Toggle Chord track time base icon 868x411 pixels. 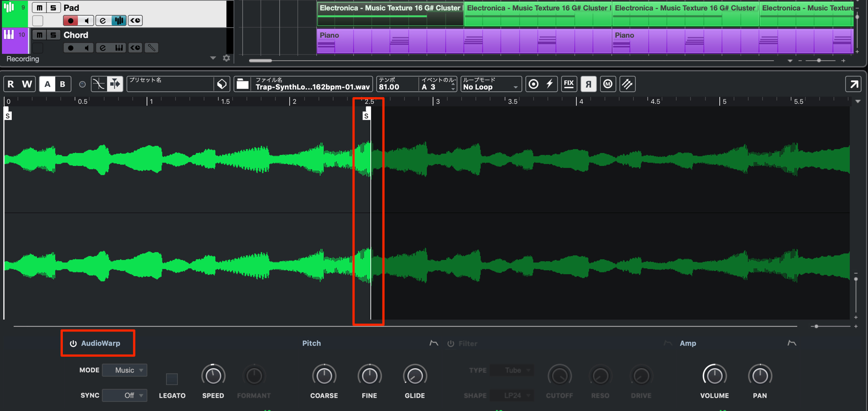pos(135,47)
